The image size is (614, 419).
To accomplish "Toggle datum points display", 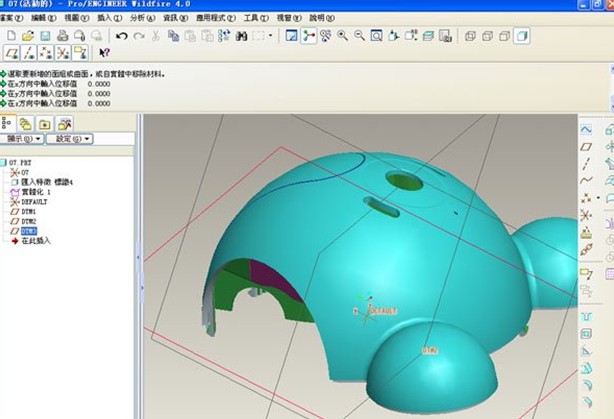I will click(46, 53).
